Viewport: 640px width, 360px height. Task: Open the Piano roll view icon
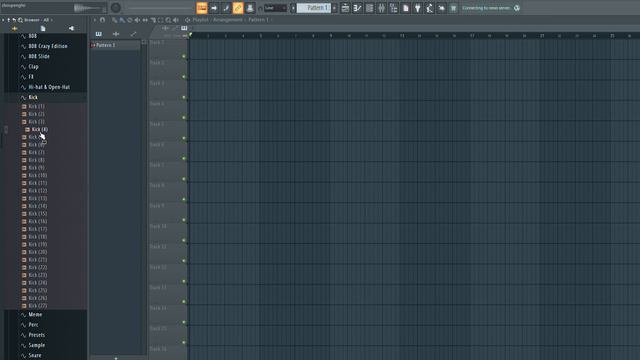(357, 8)
